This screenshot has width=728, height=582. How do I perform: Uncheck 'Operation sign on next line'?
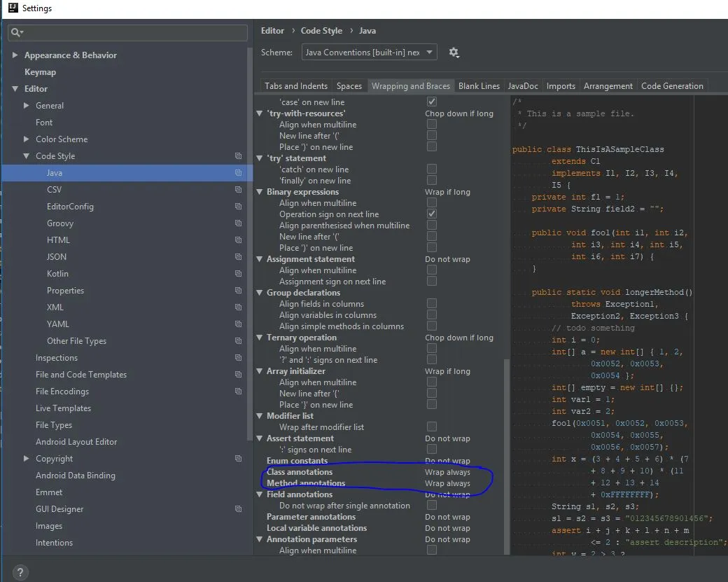click(432, 214)
